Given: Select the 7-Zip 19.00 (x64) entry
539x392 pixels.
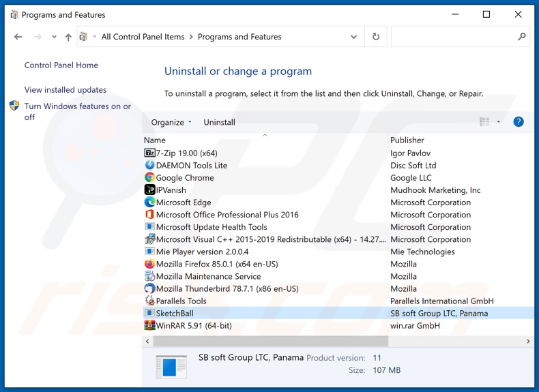Looking at the screenshot, I should pyautogui.click(x=187, y=153).
